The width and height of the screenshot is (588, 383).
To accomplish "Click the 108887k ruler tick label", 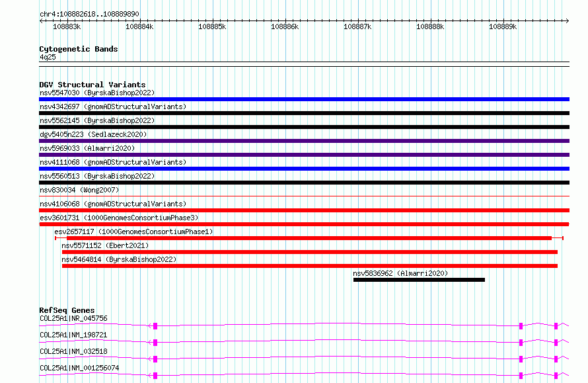I will (357, 26).
